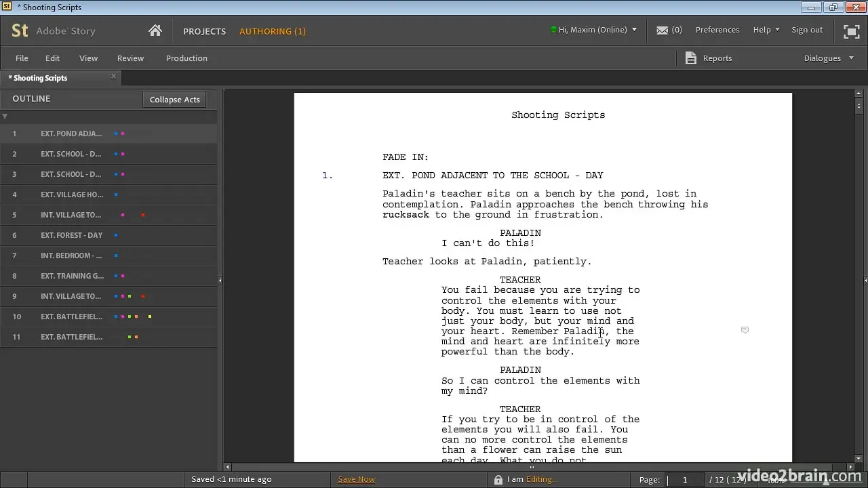
Task: Go to Home via house icon
Action: (x=155, y=30)
